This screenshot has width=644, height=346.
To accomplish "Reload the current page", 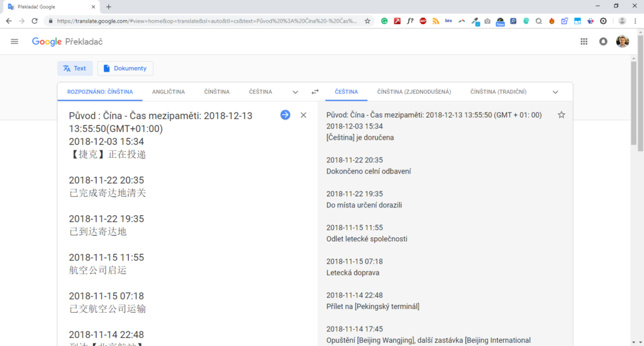I will 35,21.
